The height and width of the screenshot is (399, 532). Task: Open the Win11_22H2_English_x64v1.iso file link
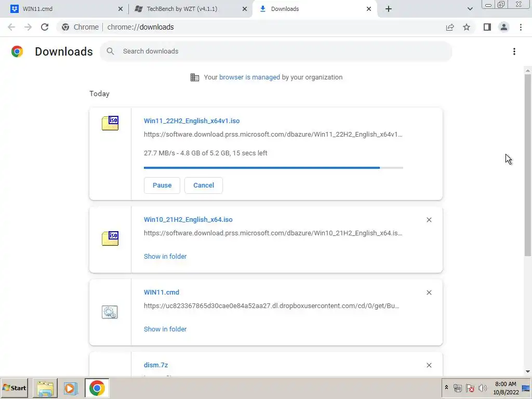[192, 121]
